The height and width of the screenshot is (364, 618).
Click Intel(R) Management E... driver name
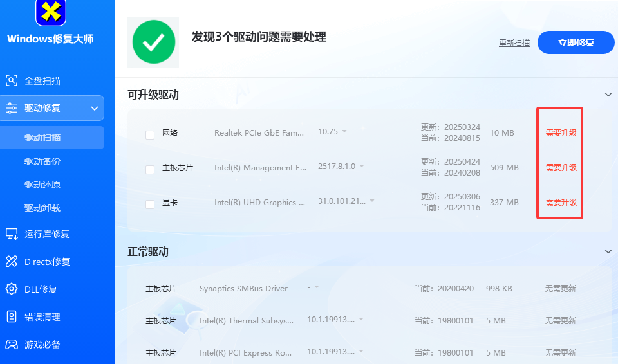click(x=260, y=167)
